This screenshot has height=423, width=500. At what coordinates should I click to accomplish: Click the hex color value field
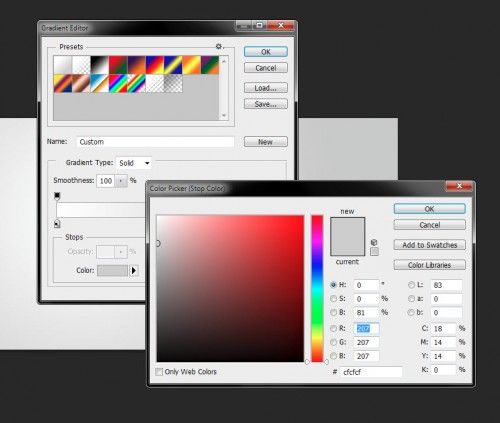[x=371, y=372]
